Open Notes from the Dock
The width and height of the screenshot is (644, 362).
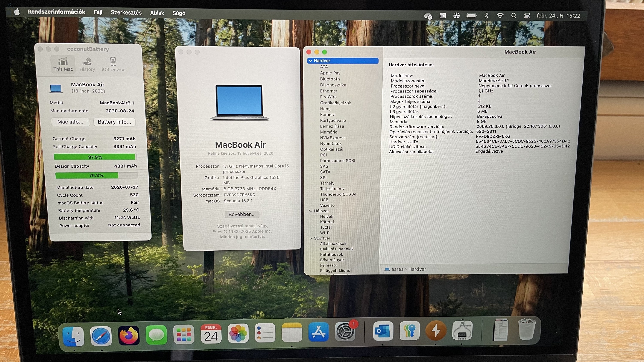tap(292, 333)
